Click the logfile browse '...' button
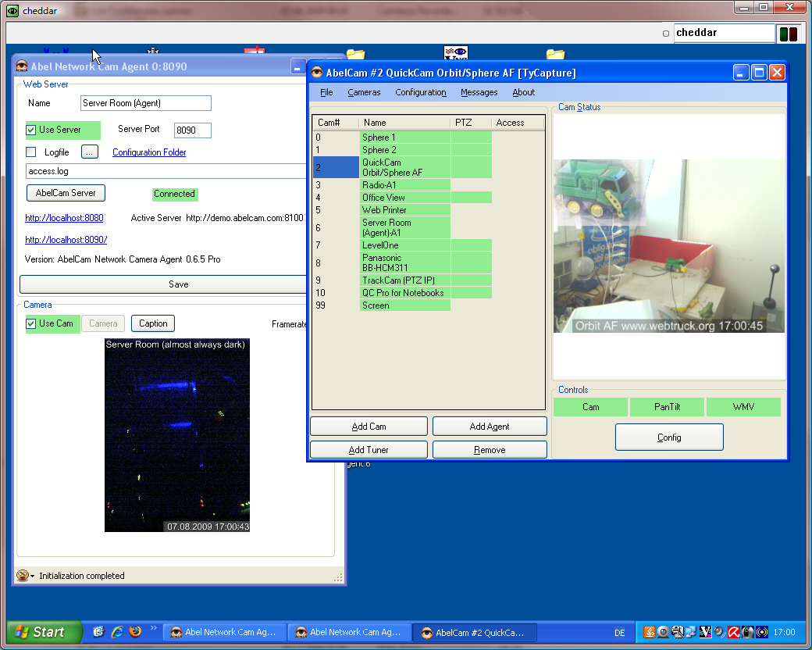 click(x=90, y=152)
